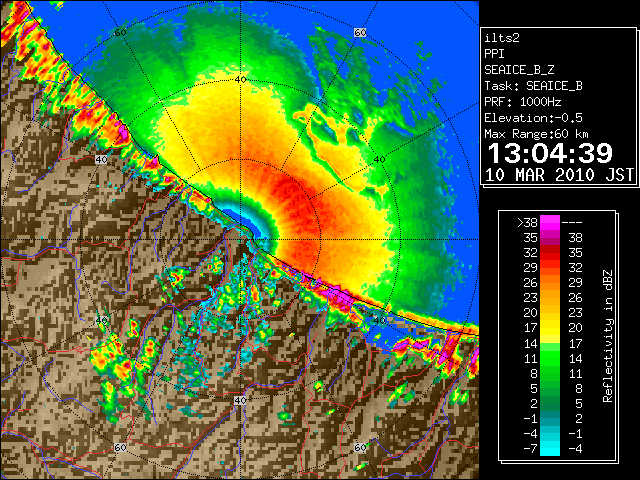Click the 'SEAICE_B_Z' product name
This screenshot has height=480, width=640.
pos(519,70)
